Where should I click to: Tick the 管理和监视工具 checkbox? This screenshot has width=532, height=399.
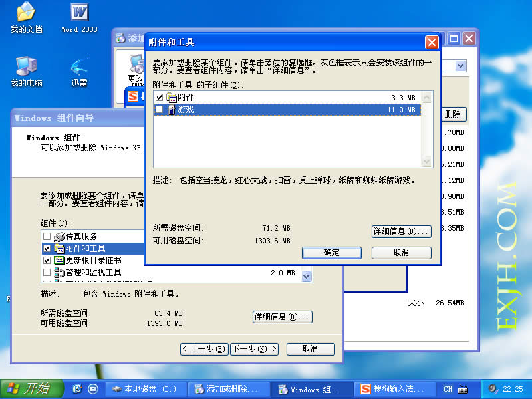click(47, 273)
